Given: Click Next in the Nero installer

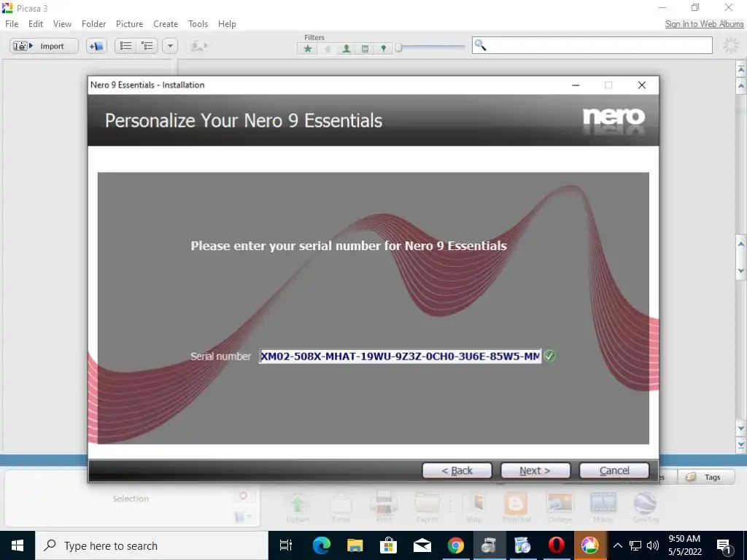Looking at the screenshot, I should (535, 470).
